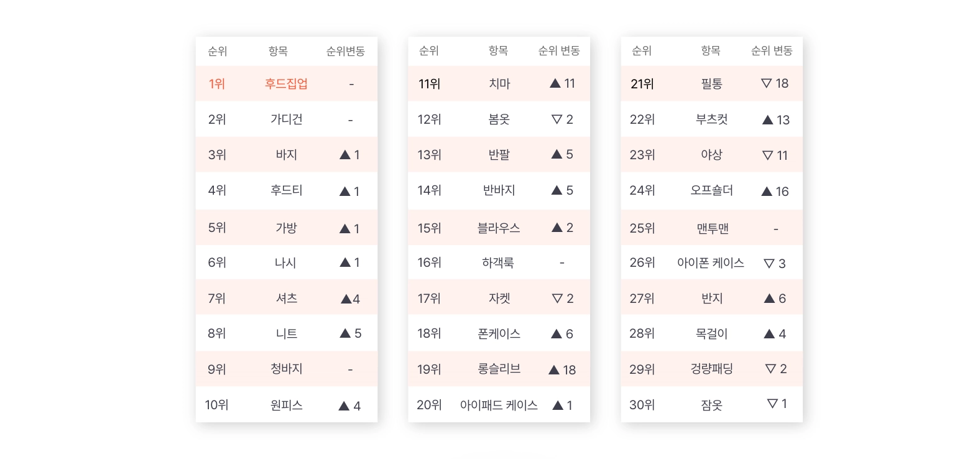Click the down-triangle icon for 필통
The height and width of the screenshot is (459, 980).
pyautogui.click(x=766, y=83)
